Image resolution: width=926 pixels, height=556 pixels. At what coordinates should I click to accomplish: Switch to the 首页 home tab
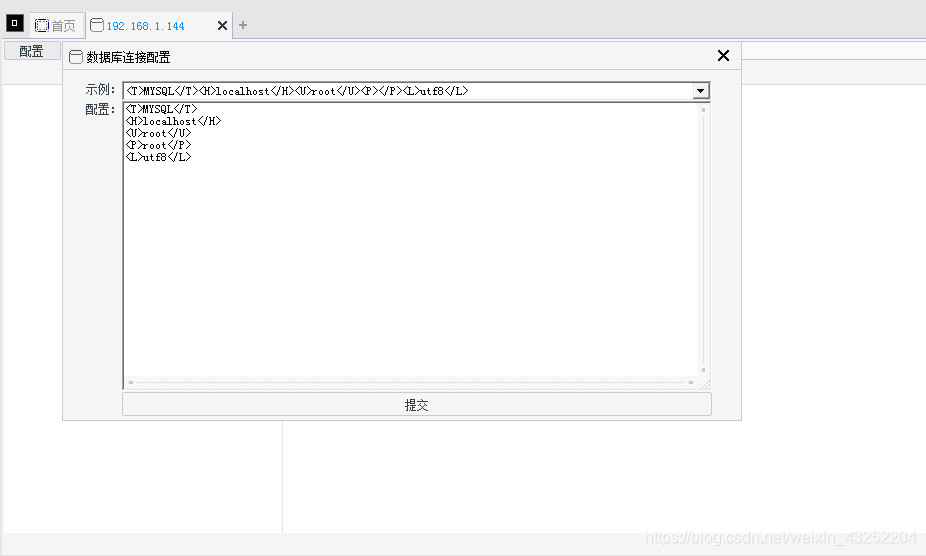(x=56, y=25)
